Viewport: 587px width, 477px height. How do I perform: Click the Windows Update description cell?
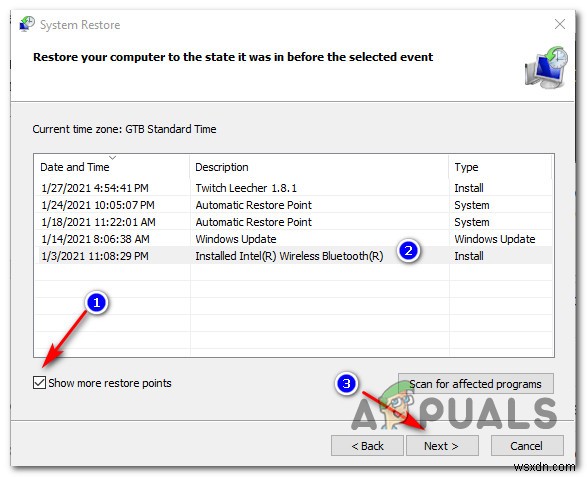click(236, 239)
